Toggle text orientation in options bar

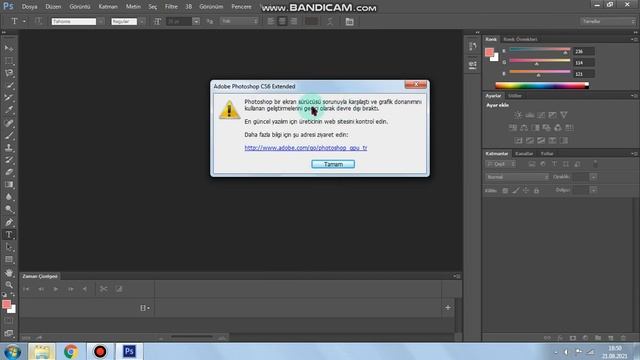[x=38, y=21]
